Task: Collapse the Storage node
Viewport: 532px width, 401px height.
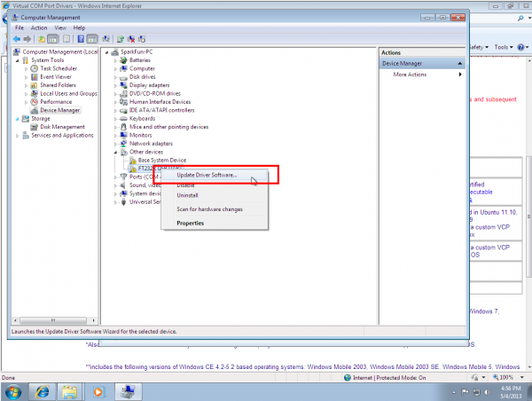Action: click(18, 119)
